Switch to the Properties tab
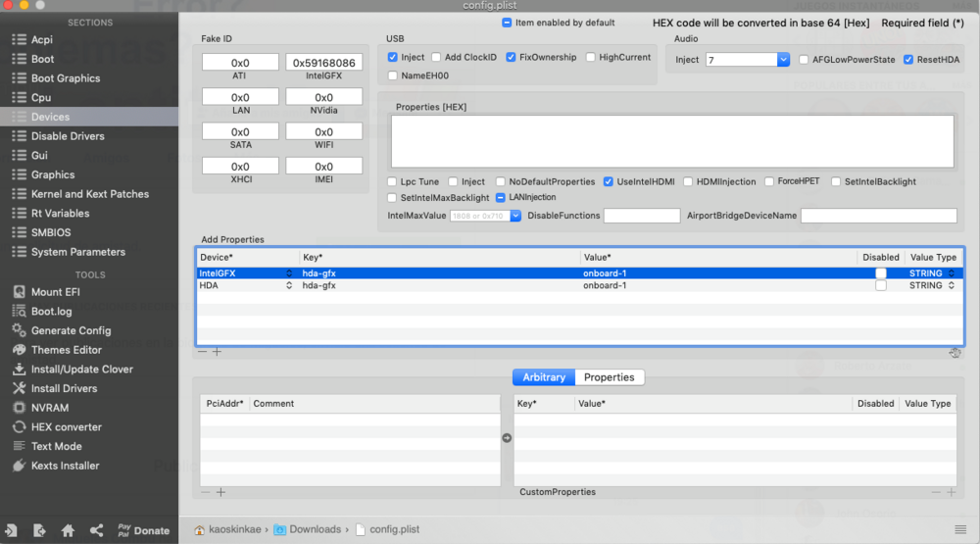 609,377
